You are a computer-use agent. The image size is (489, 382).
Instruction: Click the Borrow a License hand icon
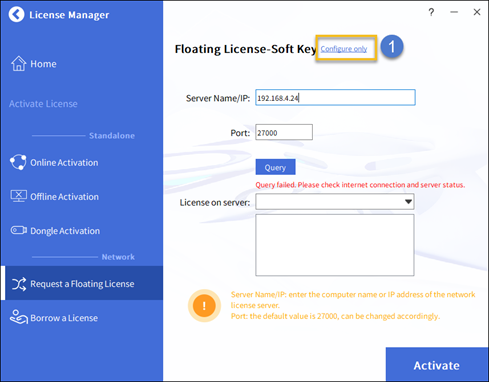pos(19,317)
